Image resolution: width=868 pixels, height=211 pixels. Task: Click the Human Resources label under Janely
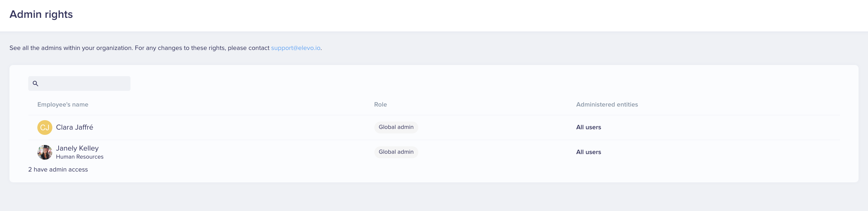click(80, 157)
